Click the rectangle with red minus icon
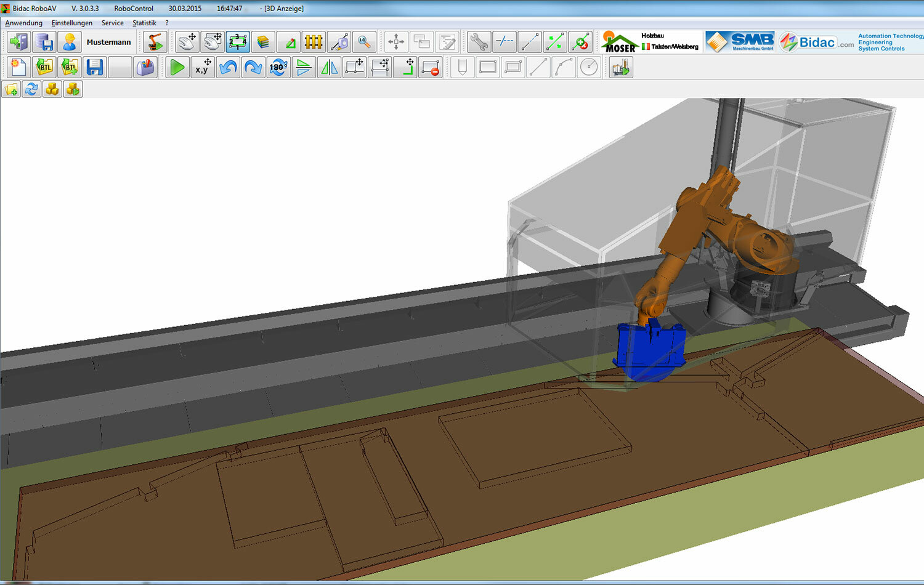This screenshot has width=924, height=585. coord(431,67)
